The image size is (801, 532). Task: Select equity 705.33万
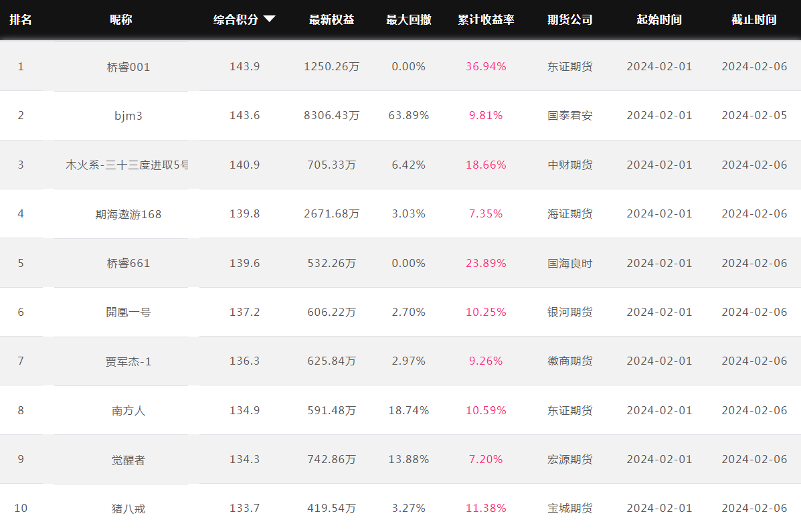pos(331,165)
